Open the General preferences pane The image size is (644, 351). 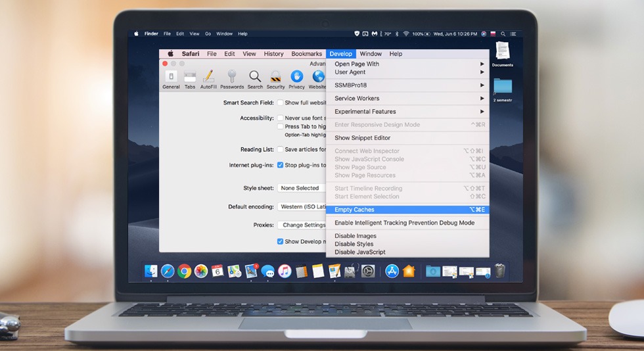(171, 80)
